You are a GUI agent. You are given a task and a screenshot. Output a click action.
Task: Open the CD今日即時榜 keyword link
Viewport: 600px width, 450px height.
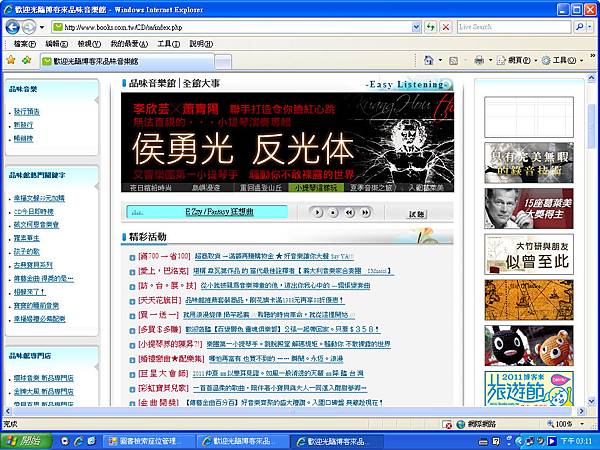34,211
